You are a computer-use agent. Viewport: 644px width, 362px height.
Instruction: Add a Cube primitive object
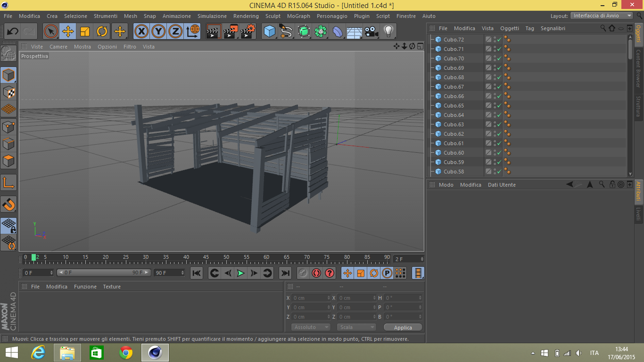coord(270,32)
